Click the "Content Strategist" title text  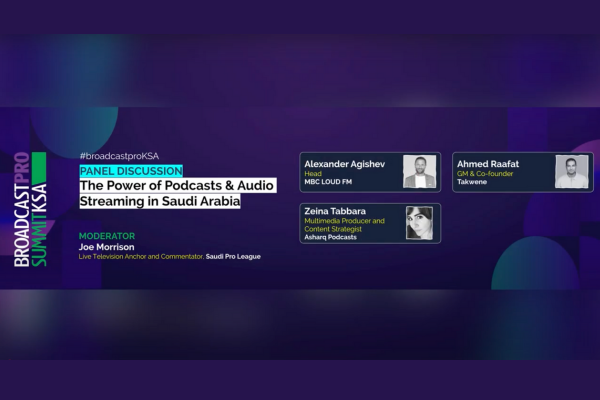(x=333, y=229)
